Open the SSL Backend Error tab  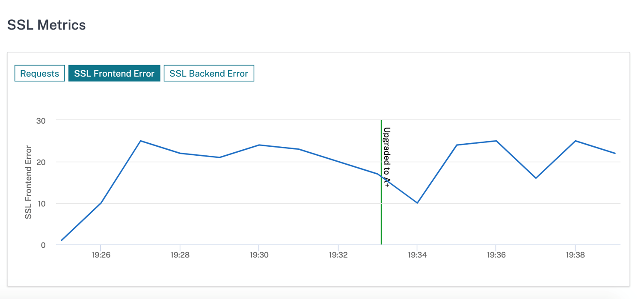click(x=209, y=73)
